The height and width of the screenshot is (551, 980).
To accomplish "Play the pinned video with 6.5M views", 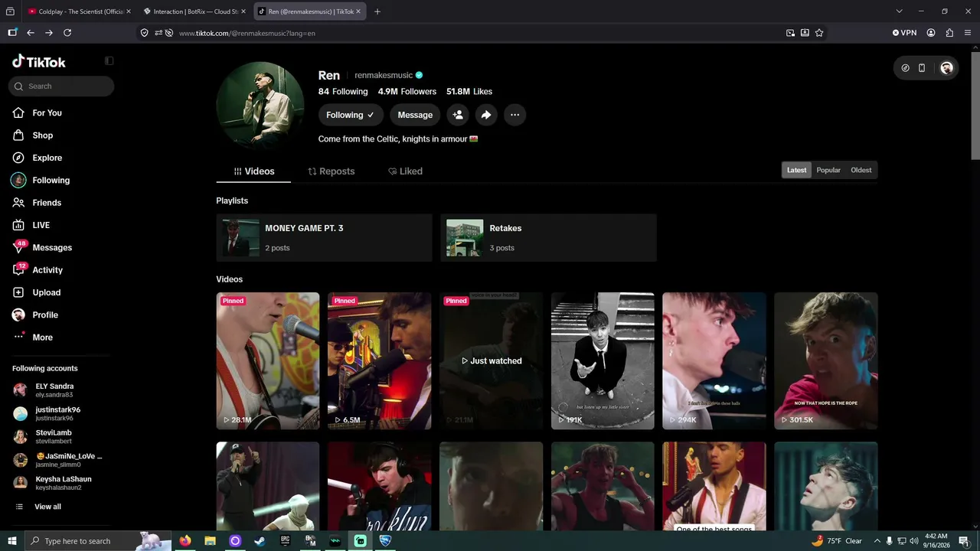I will coord(380,360).
